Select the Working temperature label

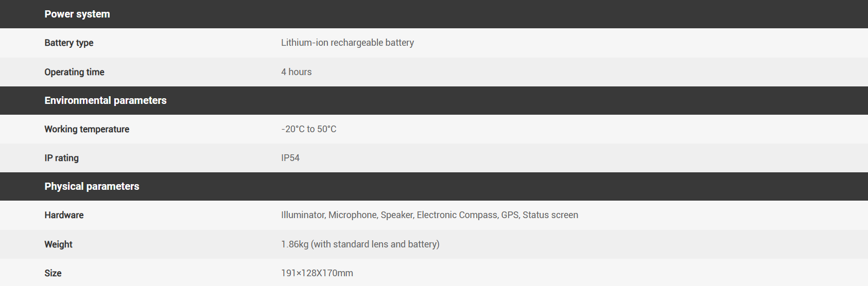coord(86,129)
